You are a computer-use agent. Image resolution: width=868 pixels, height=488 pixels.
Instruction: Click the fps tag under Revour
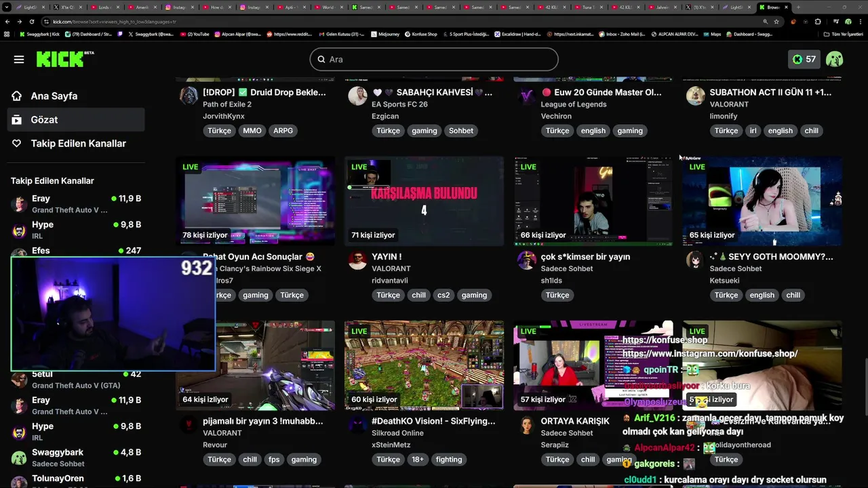(274, 460)
